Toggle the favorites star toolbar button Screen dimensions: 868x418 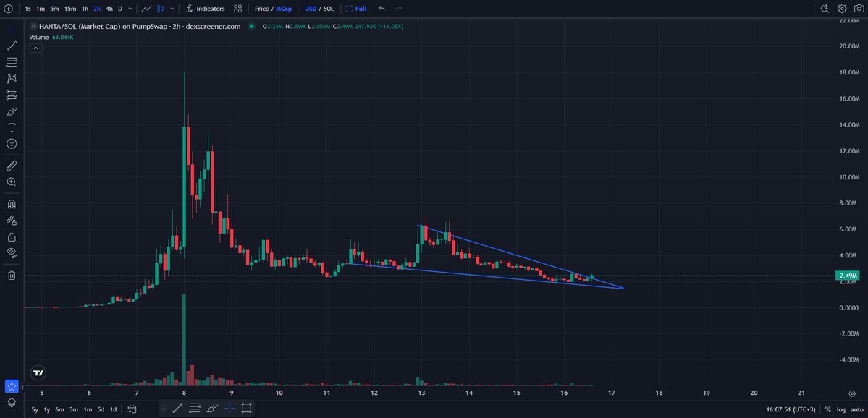tap(12, 386)
